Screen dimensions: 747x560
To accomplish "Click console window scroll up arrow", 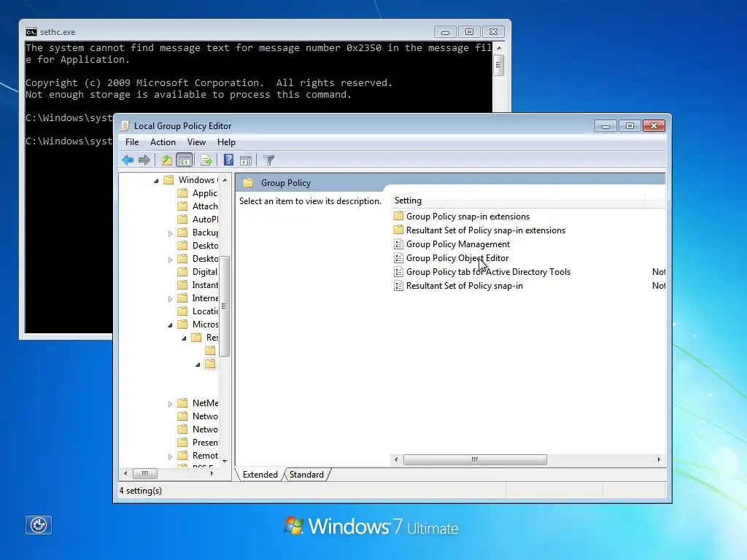I will coord(499,47).
